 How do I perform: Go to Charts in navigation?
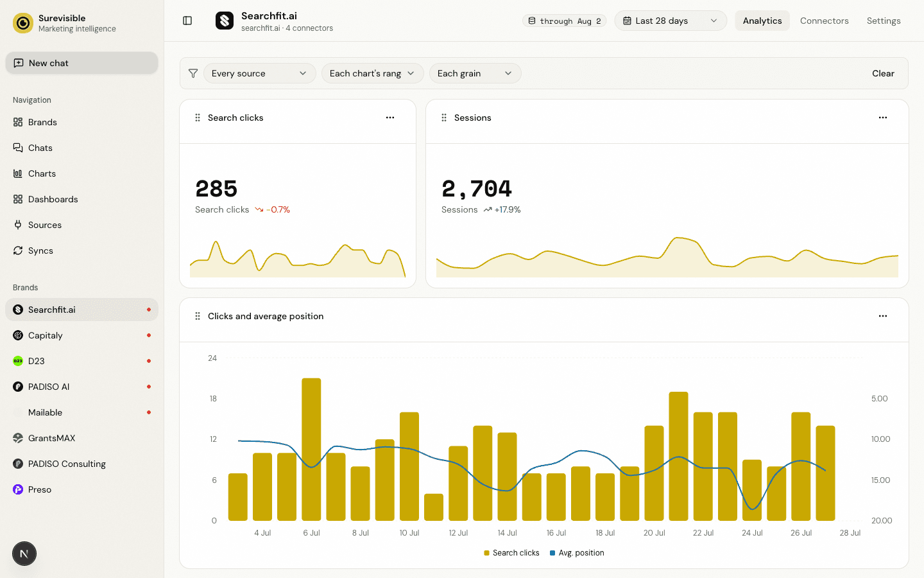[x=81, y=173]
